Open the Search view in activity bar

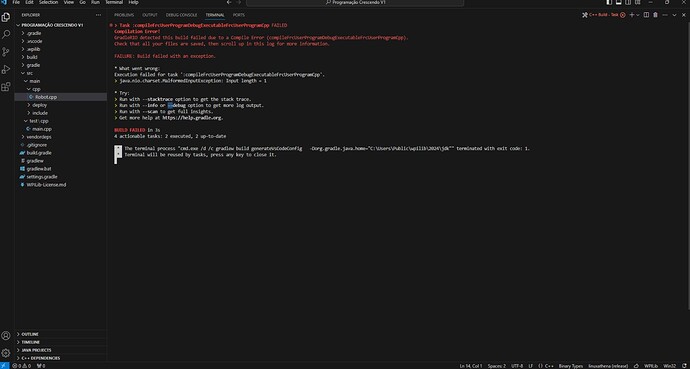[x=6, y=34]
